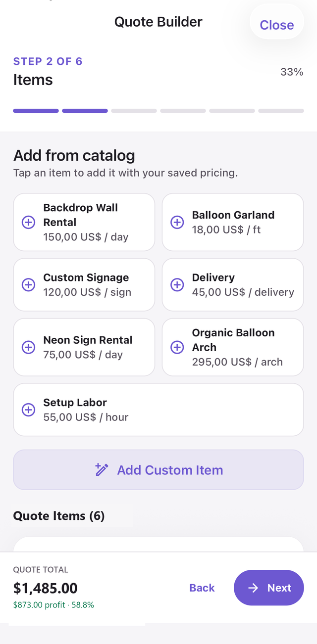Close the Quote Builder
Image resolution: width=317 pixels, height=644 pixels.
276,25
